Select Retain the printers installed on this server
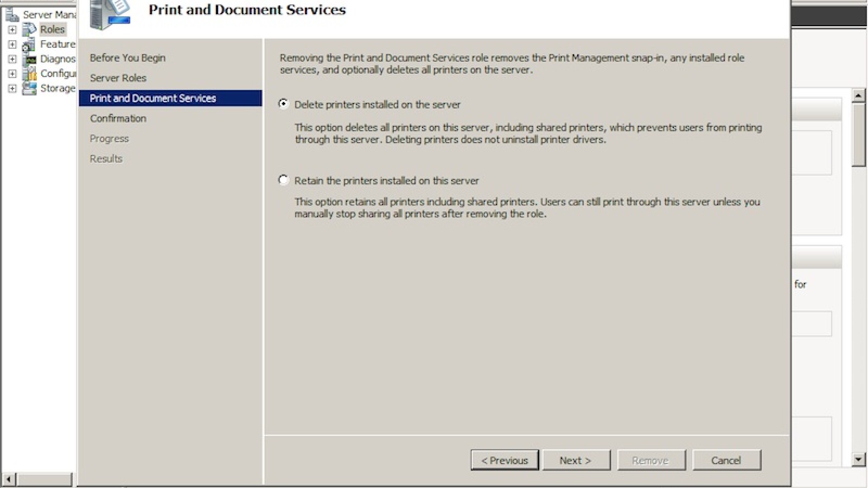 point(283,181)
